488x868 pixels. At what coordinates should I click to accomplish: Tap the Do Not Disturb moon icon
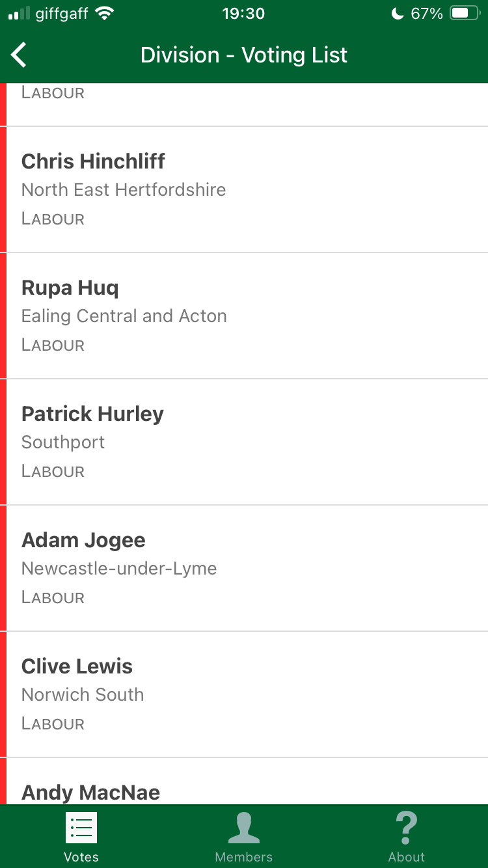tap(397, 14)
